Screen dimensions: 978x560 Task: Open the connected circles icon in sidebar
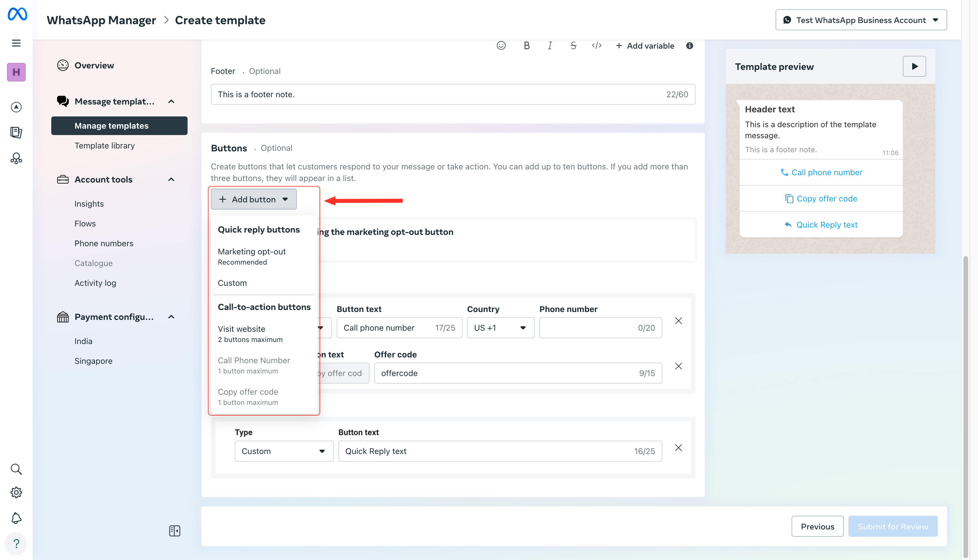click(16, 158)
